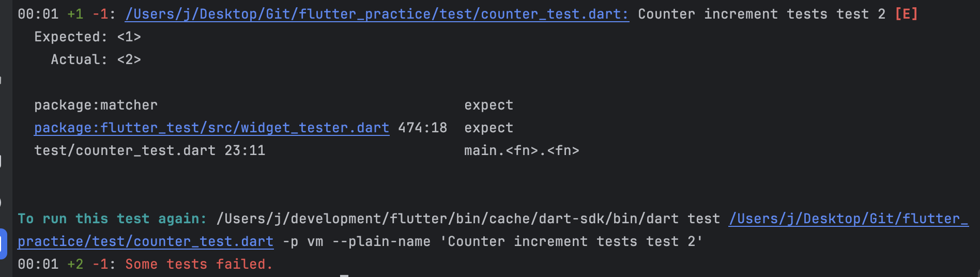Open the counter_test.dart link in the top line
The image size is (980, 277).
tap(377, 14)
